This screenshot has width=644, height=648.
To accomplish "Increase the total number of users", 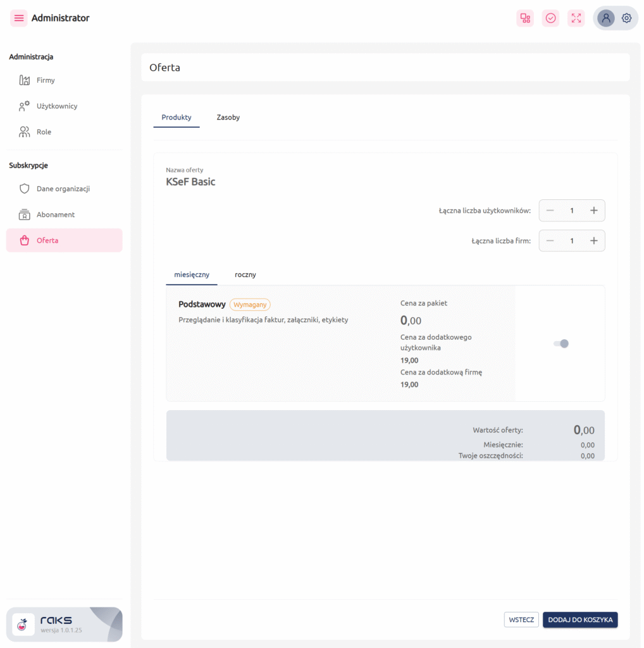I will (x=593, y=211).
